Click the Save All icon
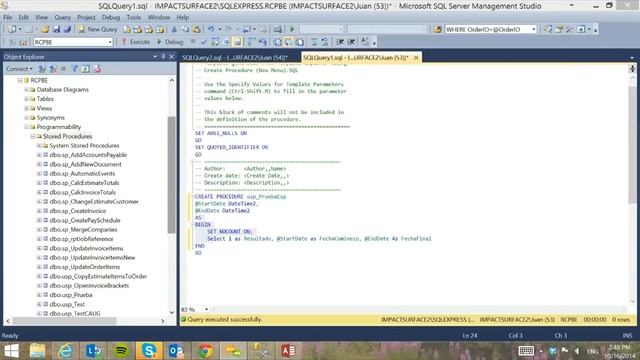The image size is (640, 360). [67, 29]
